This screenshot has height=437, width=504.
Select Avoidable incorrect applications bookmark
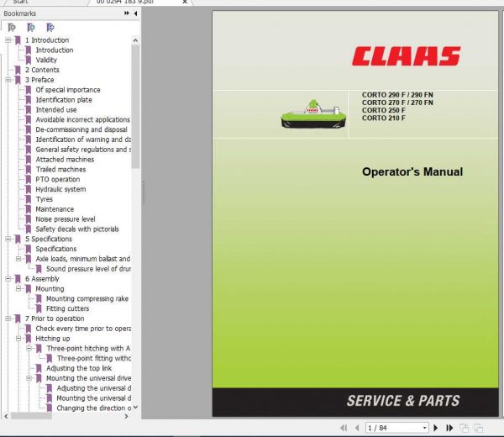tap(83, 120)
